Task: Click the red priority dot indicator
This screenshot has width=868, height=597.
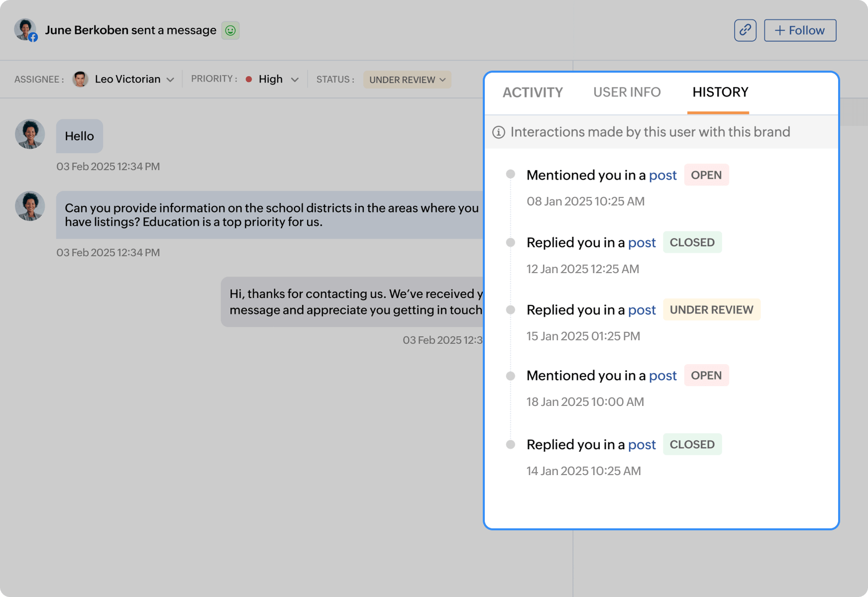Action: pos(248,79)
